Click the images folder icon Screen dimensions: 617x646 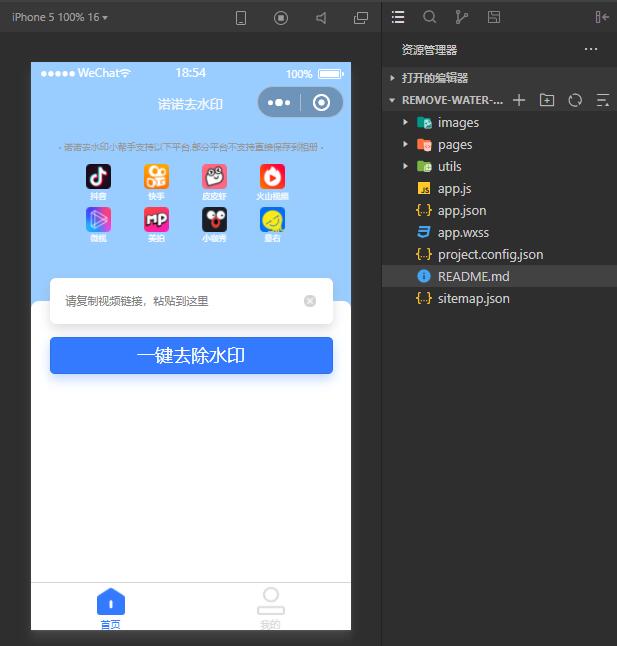424,123
